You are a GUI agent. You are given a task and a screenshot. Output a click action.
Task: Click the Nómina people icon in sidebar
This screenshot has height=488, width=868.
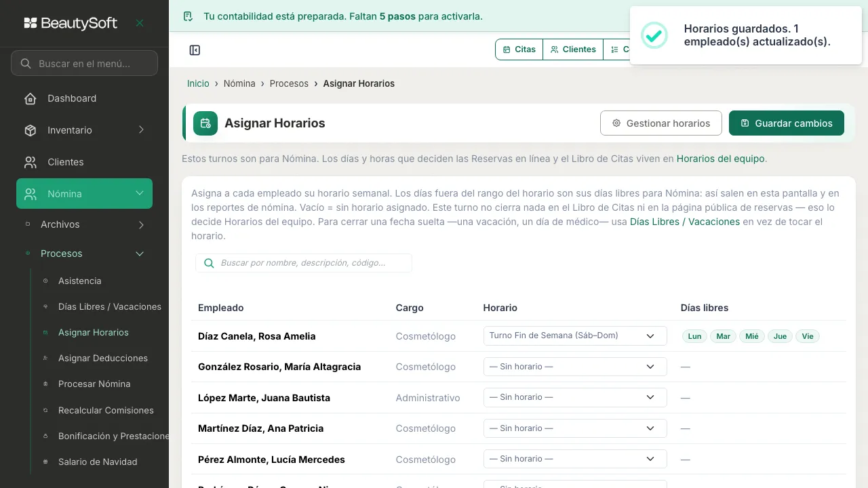[31, 194]
